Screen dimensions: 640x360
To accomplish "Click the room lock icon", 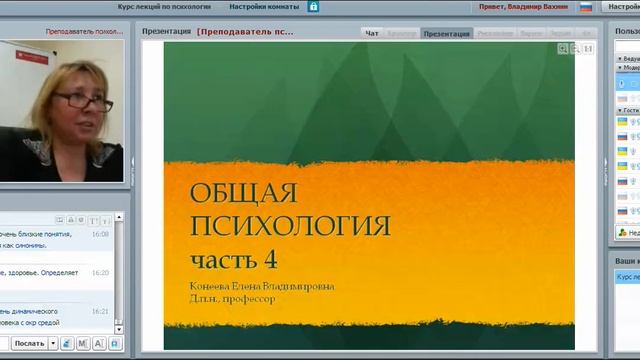I will pyautogui.click(x=313, y=7).
